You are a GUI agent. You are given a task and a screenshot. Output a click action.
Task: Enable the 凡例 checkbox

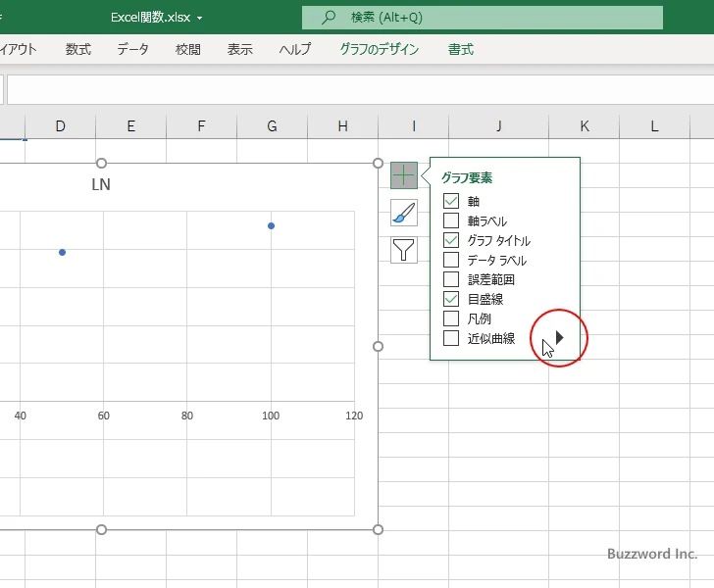pos(451,318)
